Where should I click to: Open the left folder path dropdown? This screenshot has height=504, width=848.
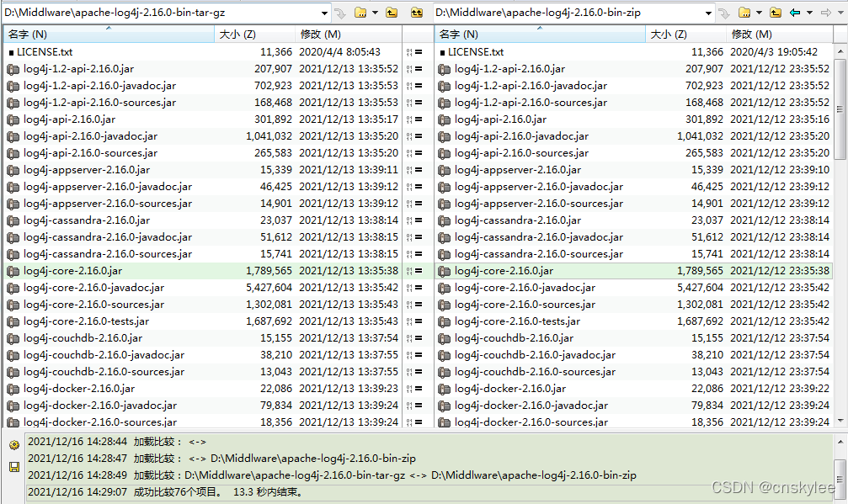pos(324,13)
